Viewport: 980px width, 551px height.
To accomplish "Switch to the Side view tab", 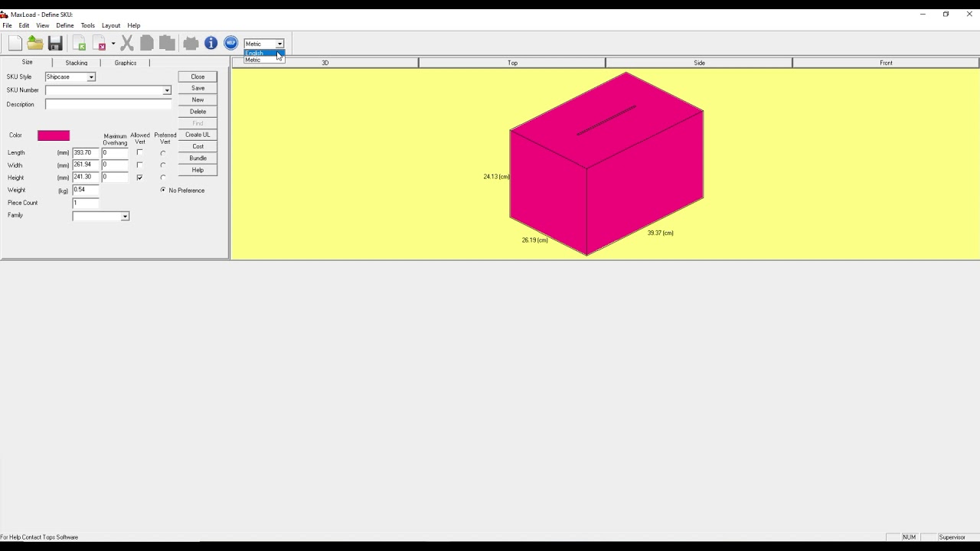I will coord(699,63).
